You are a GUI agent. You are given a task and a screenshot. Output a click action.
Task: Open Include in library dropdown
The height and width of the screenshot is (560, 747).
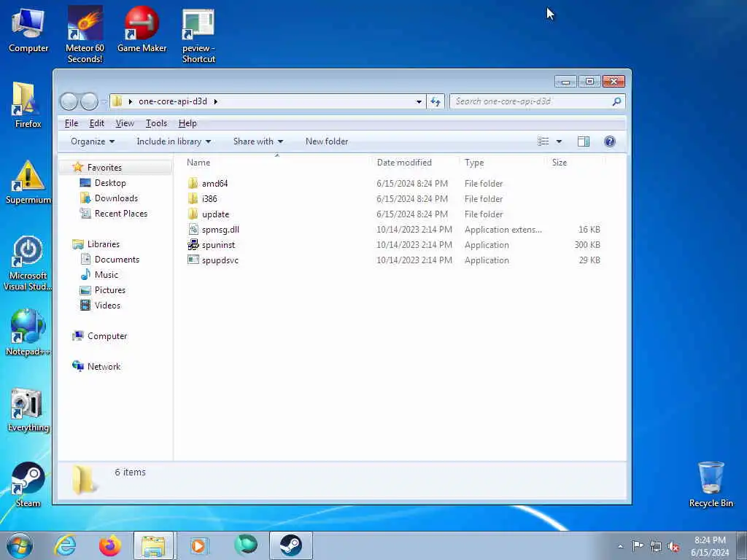click(174, 141)
